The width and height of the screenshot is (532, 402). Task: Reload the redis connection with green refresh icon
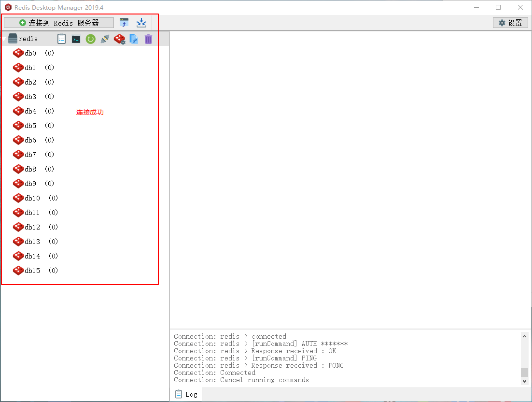click(x=91, y=39)
